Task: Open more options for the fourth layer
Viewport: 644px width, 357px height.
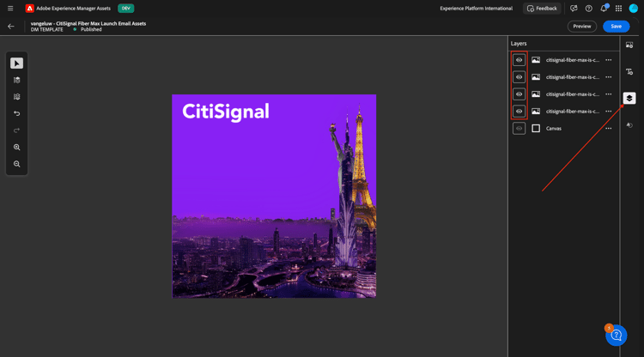Action: pos(608,112)
